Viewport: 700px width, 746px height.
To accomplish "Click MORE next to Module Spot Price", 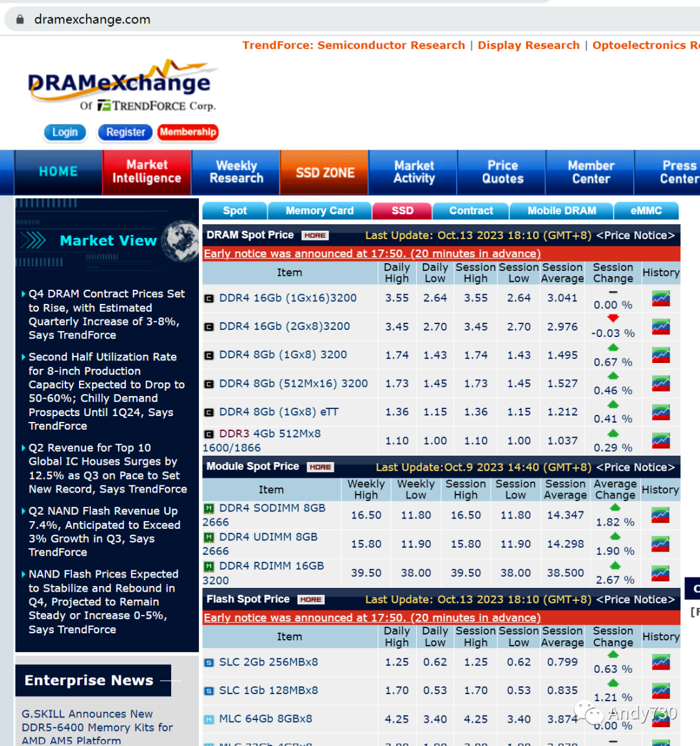I will [x=320, y=467].
